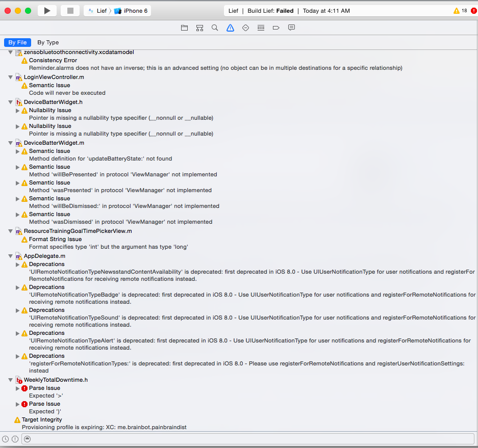Expand the UIRemoteNotificationTypeBadge deprecation
The image size is (478, 448).
[18, 287]
